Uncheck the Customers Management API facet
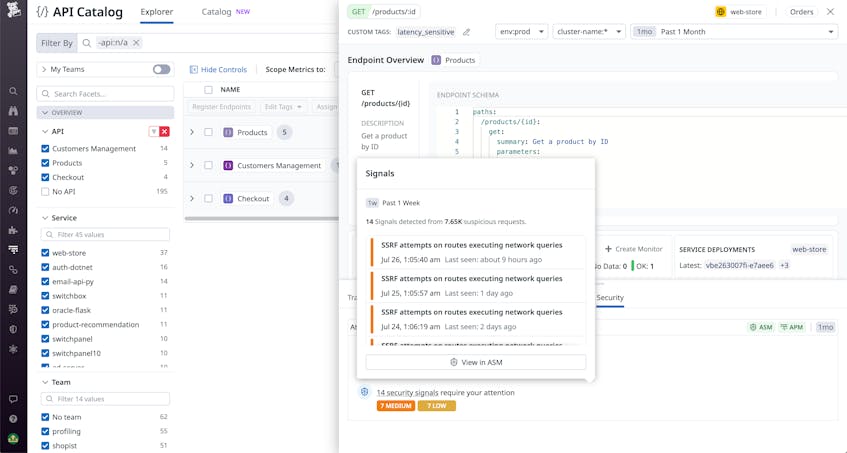Screen dimensions: 847x453 [x=45, y=148]
